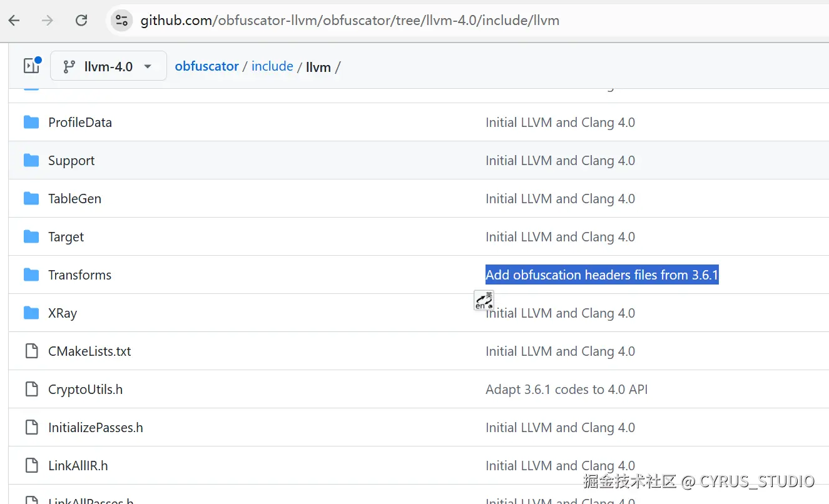Click InitializePasses.h's 'Initial LLVM and Clang 4.0' commit
829x504 pixels.
click(x=560, y=428)
